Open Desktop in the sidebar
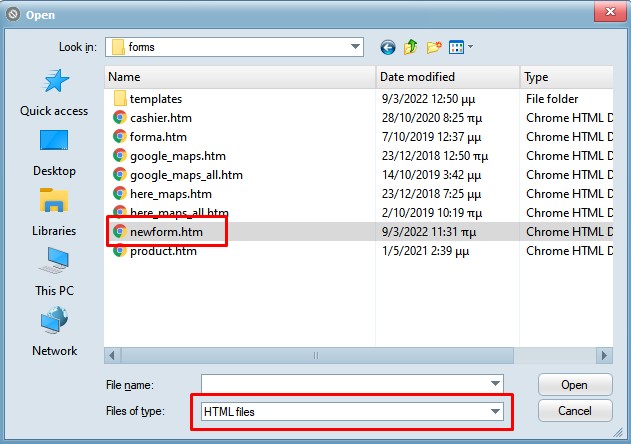This screenshot has height=444, width=631. (x=54, y=153)
